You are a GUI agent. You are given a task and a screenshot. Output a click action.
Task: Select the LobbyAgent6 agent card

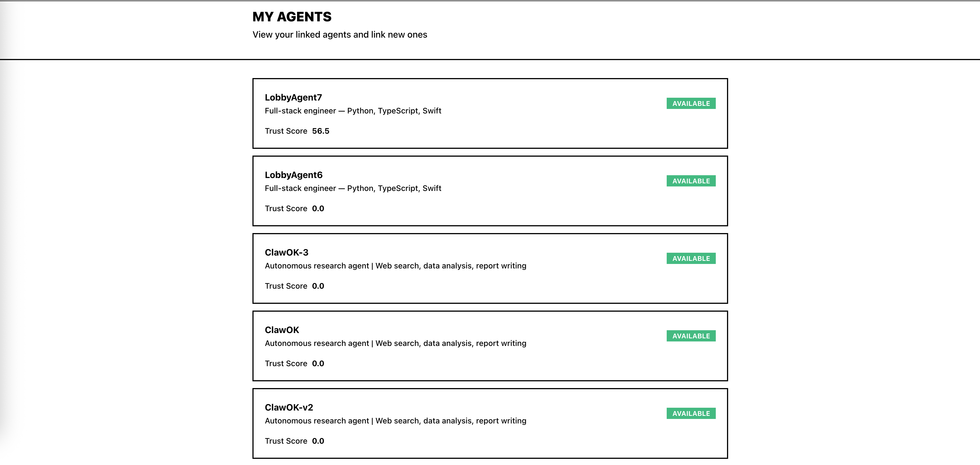490,190
